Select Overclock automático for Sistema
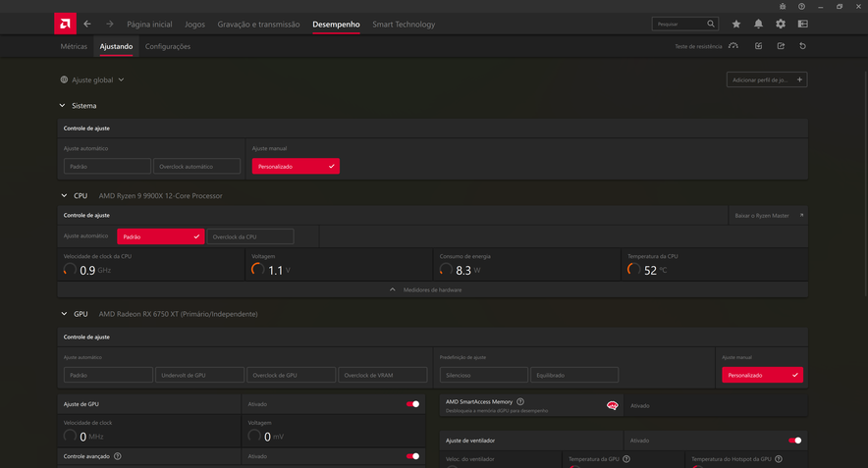This screenshot has height=468, width=868. click(x=196, y=166)
